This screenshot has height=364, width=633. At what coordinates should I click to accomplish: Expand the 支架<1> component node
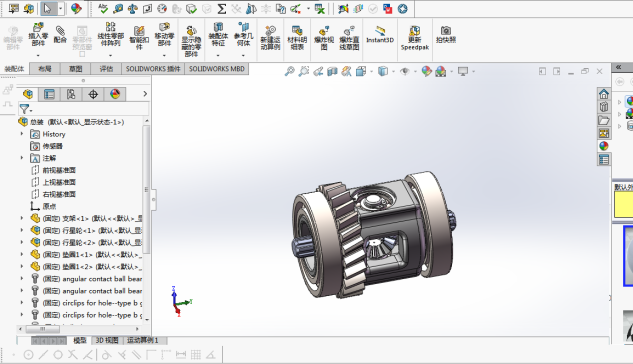click(x=22, y=218)
